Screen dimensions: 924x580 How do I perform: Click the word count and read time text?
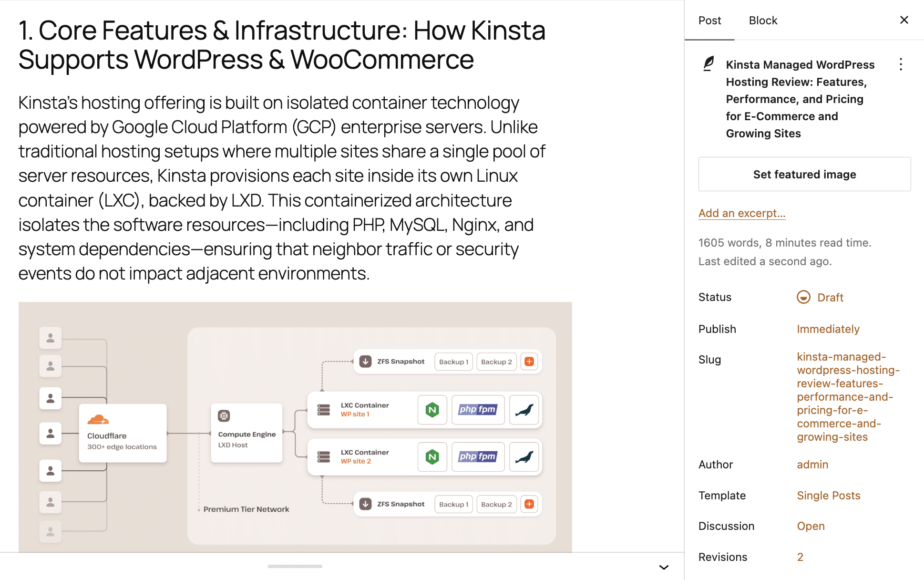coord(785,243)
